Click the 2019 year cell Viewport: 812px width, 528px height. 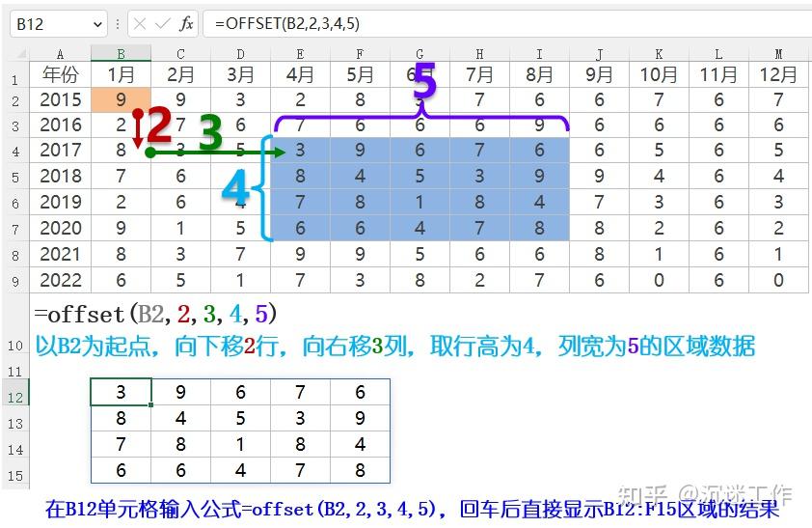(60, 202)
